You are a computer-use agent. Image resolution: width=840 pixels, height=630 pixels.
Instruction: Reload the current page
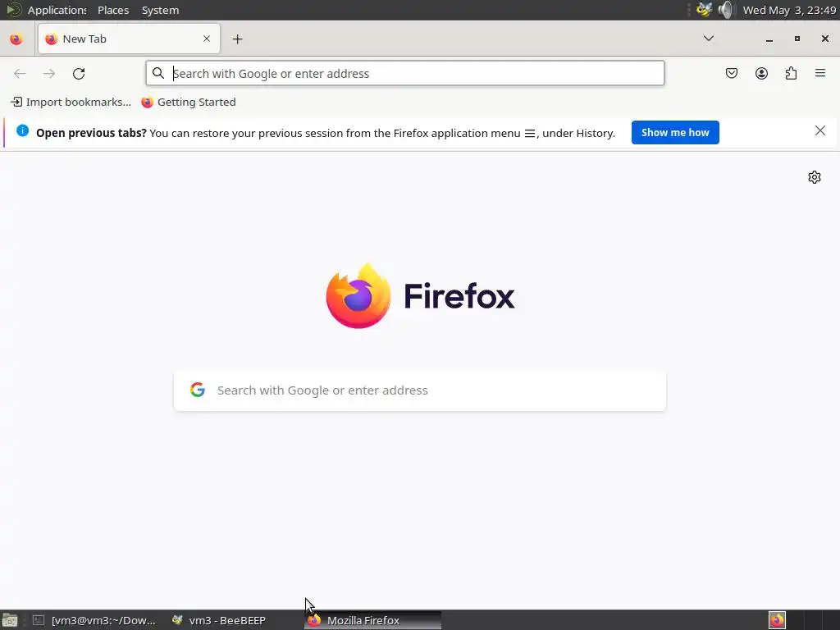click(79, 73)
